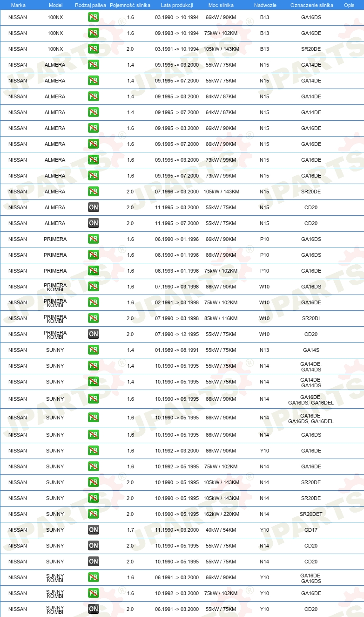The image size is (364, 617).
Task: Click petrol icon for Sunny N13 GA14S row
Action: coord(94,350)
